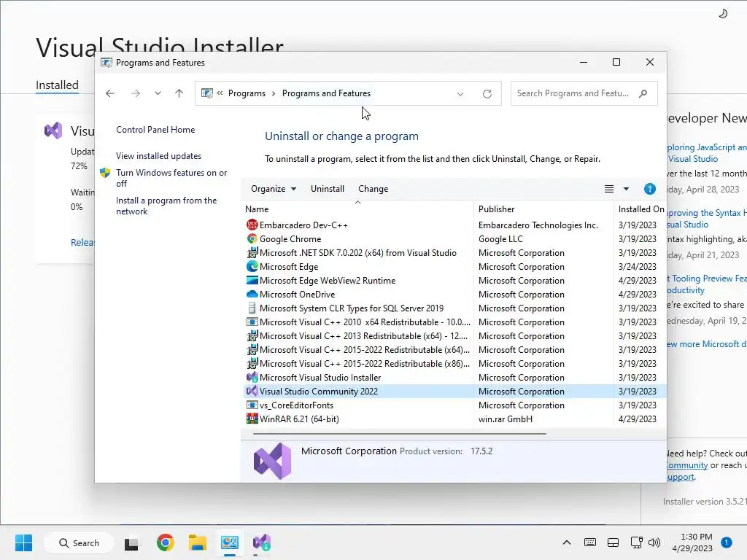Select the Microsoft OneDrive cloud icon
Image resolution: width=747 pixels, height=560 pixels.
pos(252,294)
